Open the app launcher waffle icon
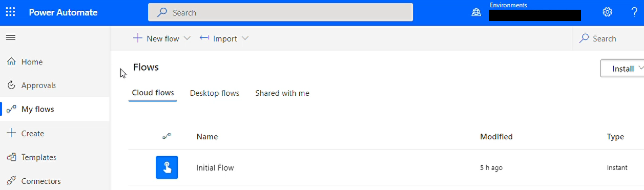This screenshot has height=190, width=644. click(x=11, y=12)
